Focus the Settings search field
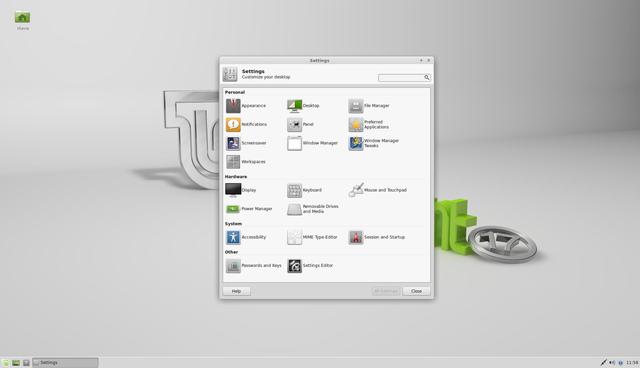 click(404, 78)
